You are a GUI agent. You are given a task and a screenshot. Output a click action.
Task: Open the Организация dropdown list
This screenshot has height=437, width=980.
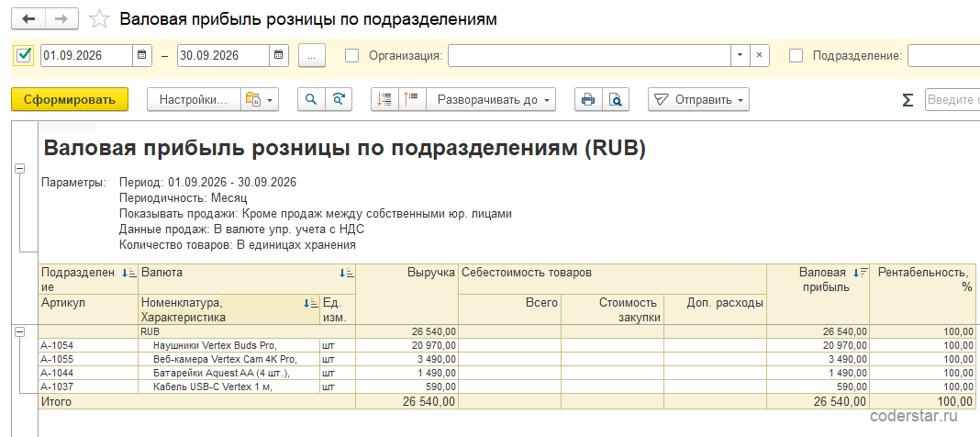(740, 55)
